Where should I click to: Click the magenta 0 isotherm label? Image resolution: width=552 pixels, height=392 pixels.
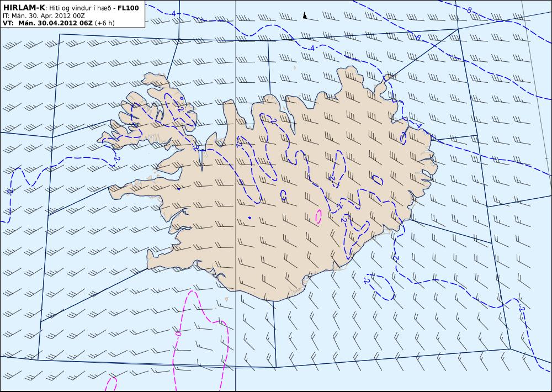click(x=178, y=333)
